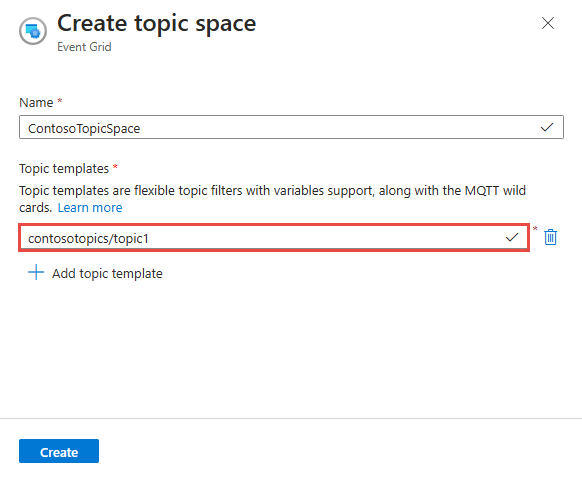Click the Create topic space heading
The height and width of the screenshot is (480, 582).
157,23
